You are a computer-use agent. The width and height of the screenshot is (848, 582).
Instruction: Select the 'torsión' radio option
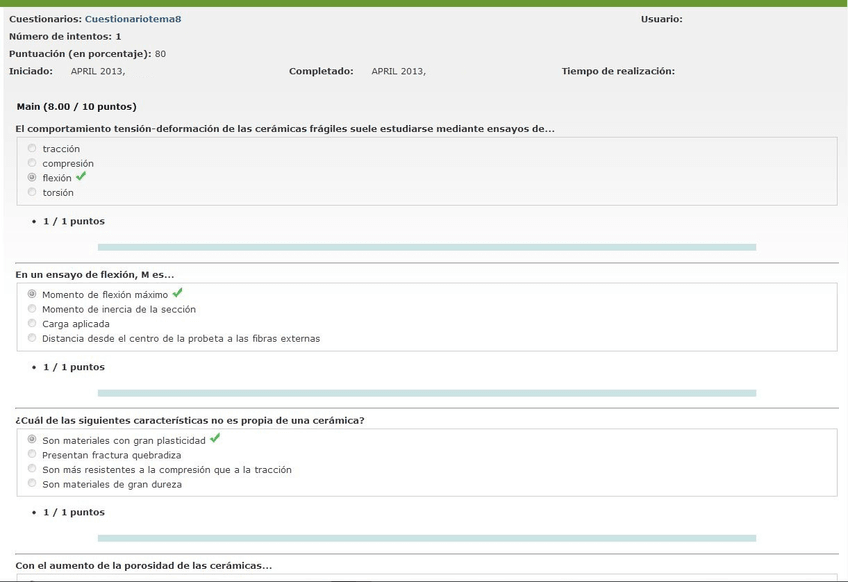32,192
